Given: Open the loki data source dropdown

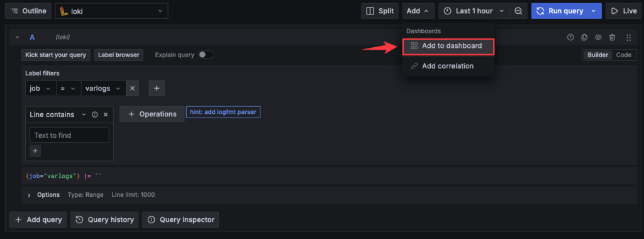Looking at the screenshot, I should coord(111,11).
